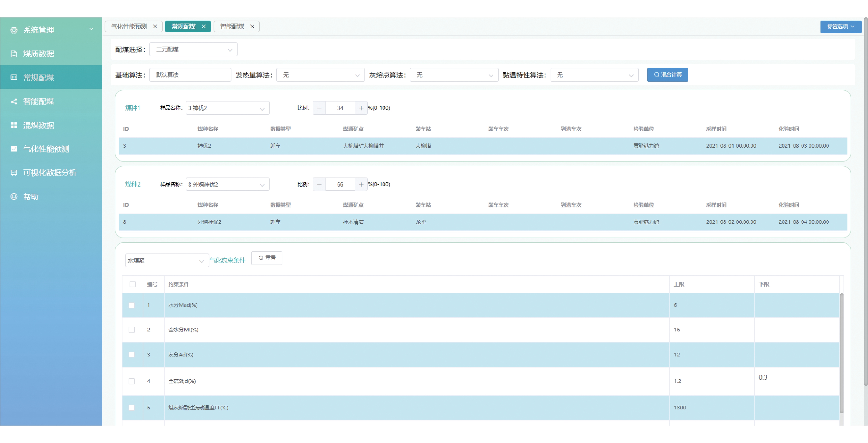This screenshot has width=868, height=443.
Task: Open the 灰熔点算法 dropdown
Action: [x=454, y=75]
